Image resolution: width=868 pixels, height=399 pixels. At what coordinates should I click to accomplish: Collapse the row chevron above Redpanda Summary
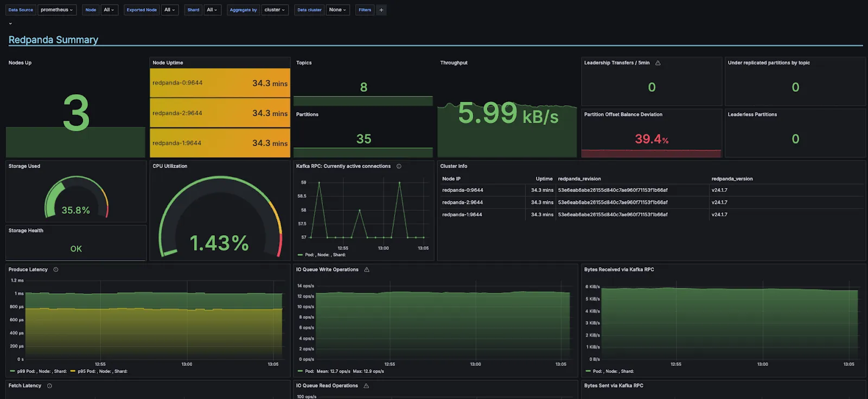(x=10, y=24)
